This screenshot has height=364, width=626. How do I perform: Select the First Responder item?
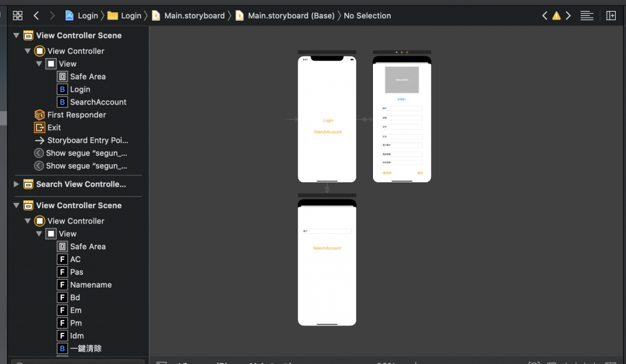pyautogui.click(x=70, y=115)
